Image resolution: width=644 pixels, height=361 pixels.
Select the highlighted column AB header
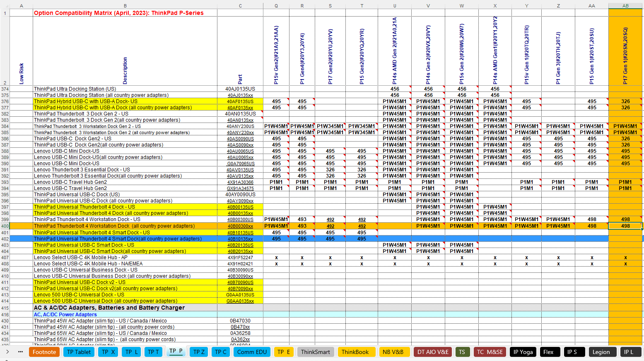click(625, 6)
